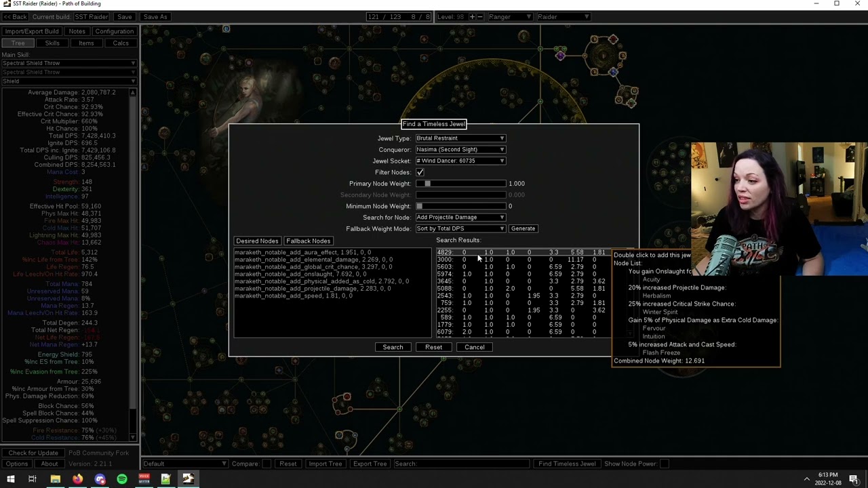Open the Search for Node dropdown

pos(460,217)
